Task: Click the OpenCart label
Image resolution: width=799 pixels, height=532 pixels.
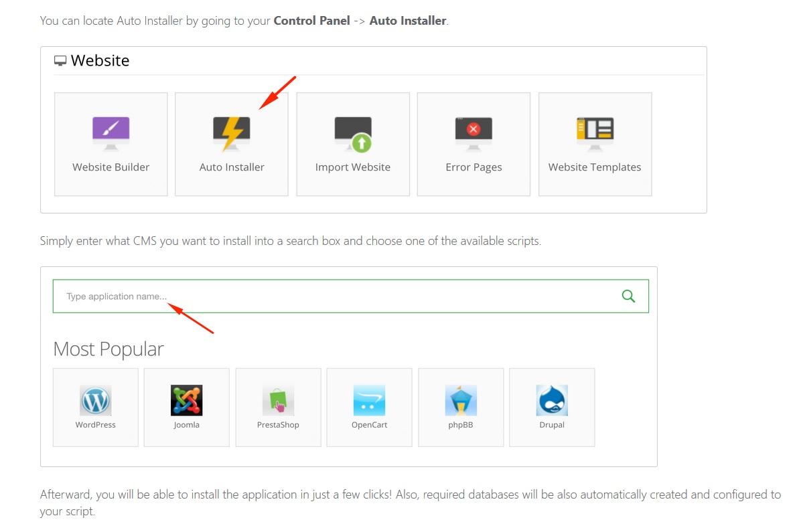Action: 369,424
